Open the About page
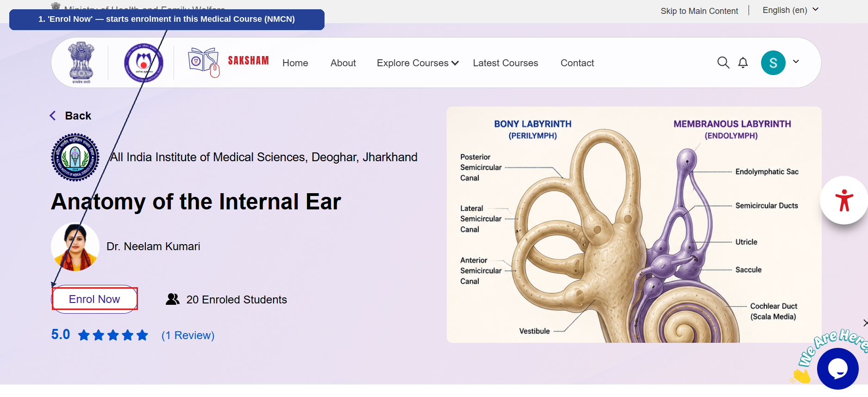Screen dimensions: 868x397 click(343, 63)
